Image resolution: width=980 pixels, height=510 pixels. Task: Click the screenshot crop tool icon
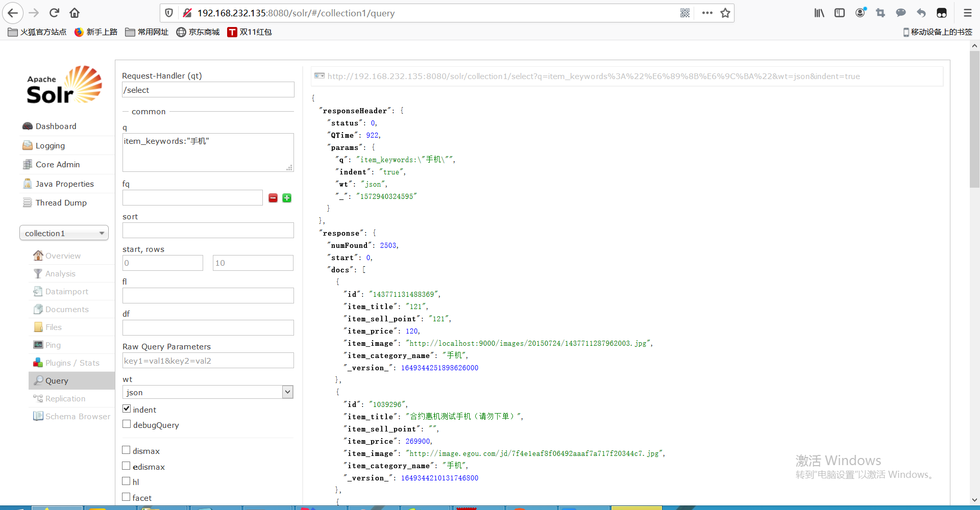tap(880, 13)
